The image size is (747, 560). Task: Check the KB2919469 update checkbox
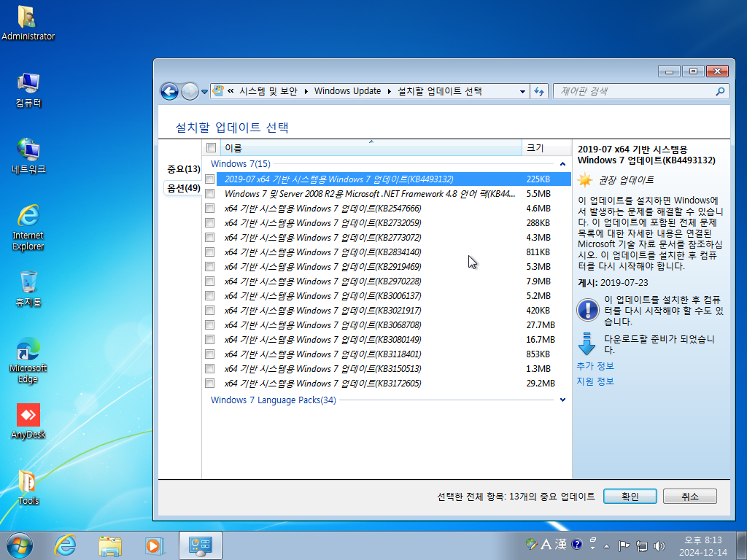[209, 267]
